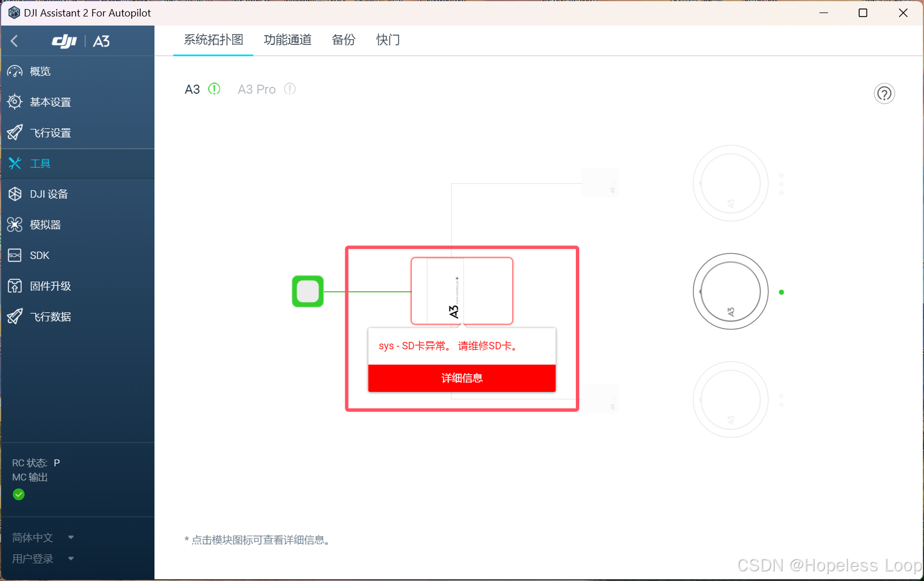This screenshot has height=581, width=924.
Task: Open the 用户登录 dropdown
Action: point(43,559)
